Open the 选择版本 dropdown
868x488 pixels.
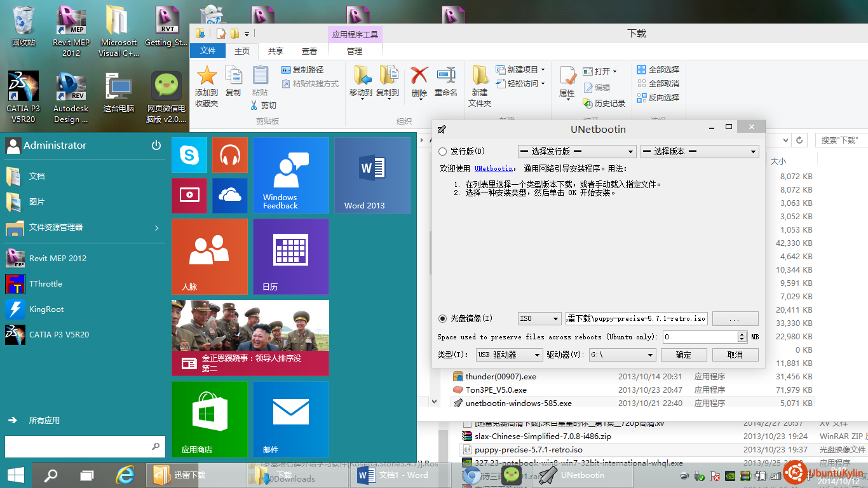click(x=700, y=152)
